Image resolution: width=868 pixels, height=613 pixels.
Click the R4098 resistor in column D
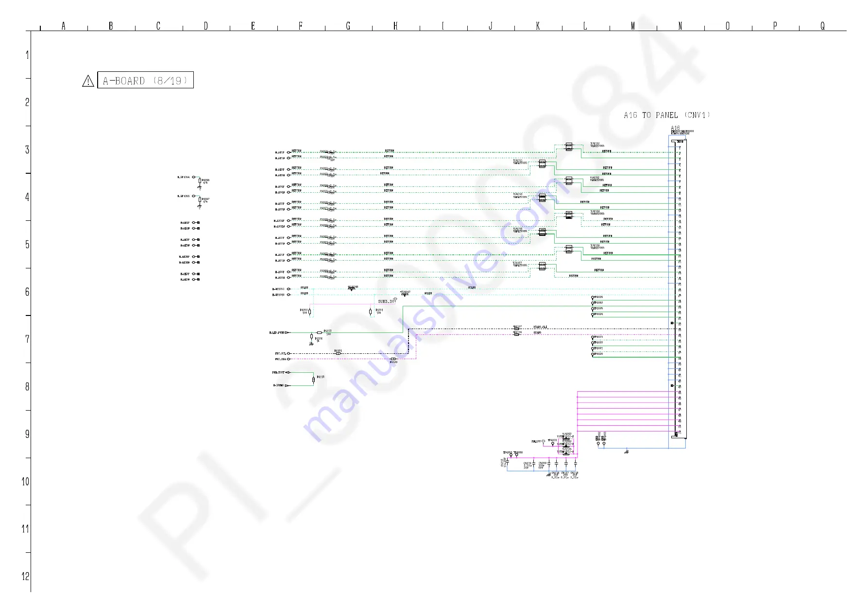tap(200, 181)
